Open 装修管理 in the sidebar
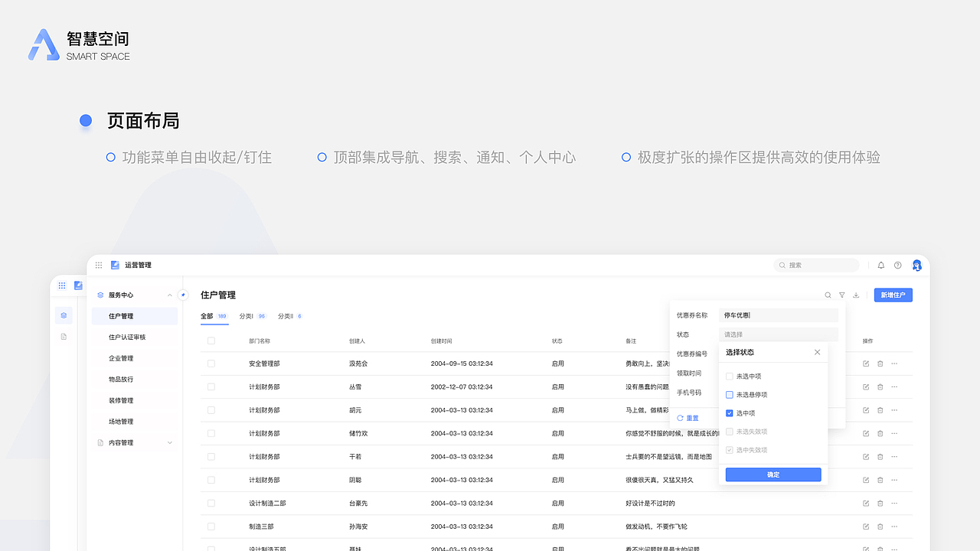 tap(121, 400)
